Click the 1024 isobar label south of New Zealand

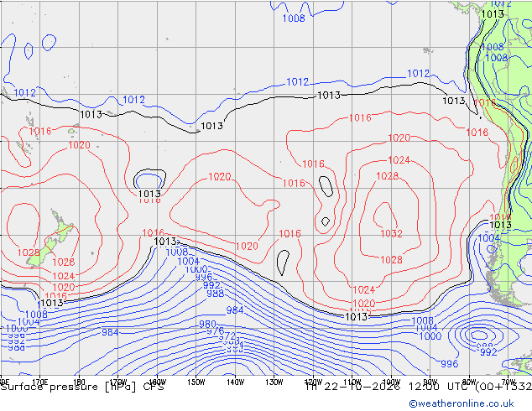(x=64, y=276)
